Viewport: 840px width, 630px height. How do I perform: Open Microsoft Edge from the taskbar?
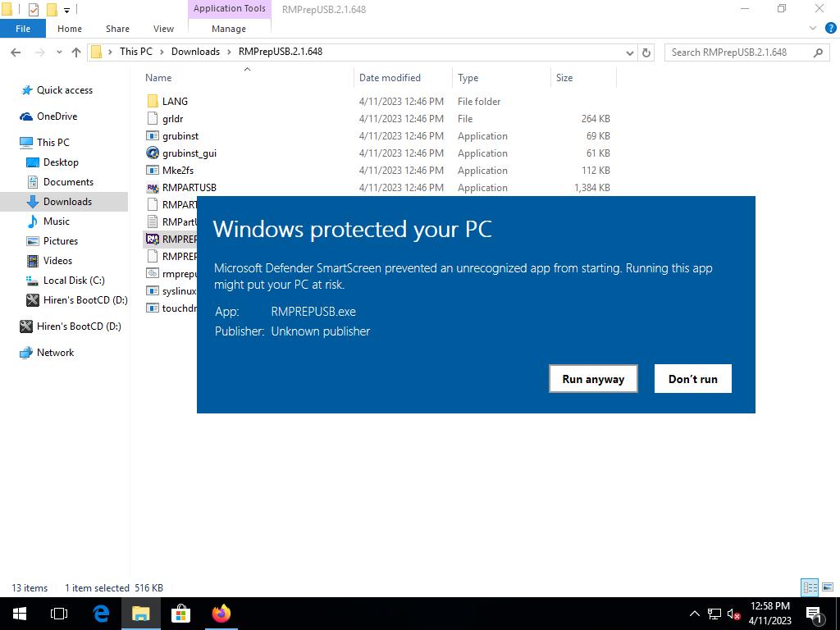(x=101, y=614)
